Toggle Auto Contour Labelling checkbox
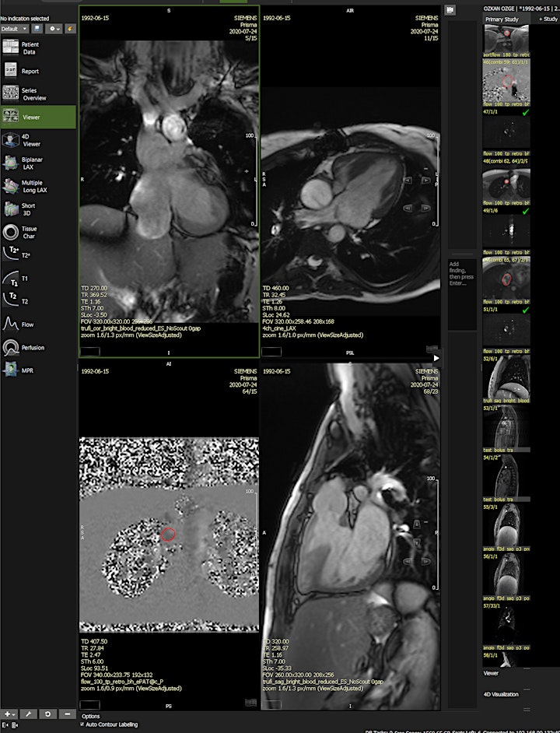Image resolution: width=560 pixels, height=733 pixels. pos(83,724)
